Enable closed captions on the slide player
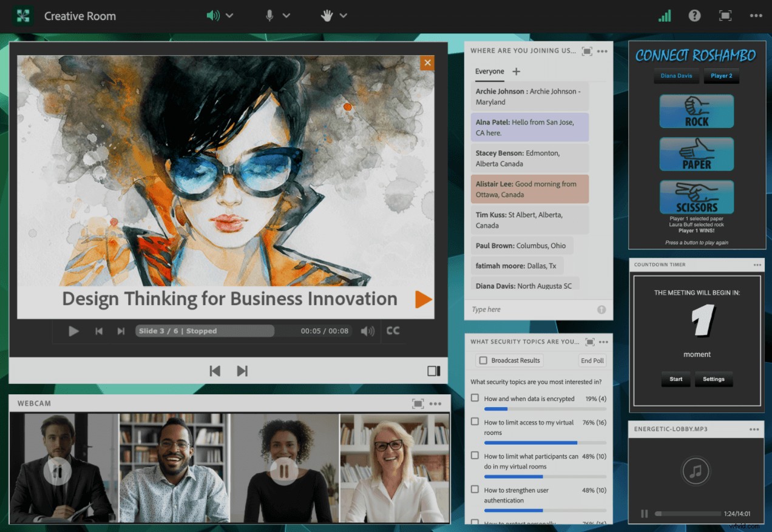The width and height of the screenshot is (772, 532). 393,331
